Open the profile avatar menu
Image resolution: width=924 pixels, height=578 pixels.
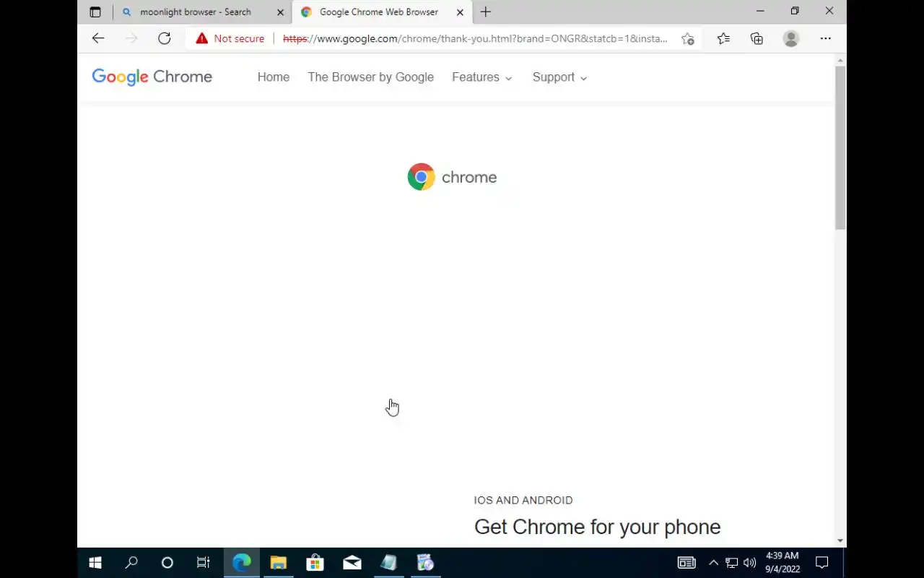[x=791, y=39]
